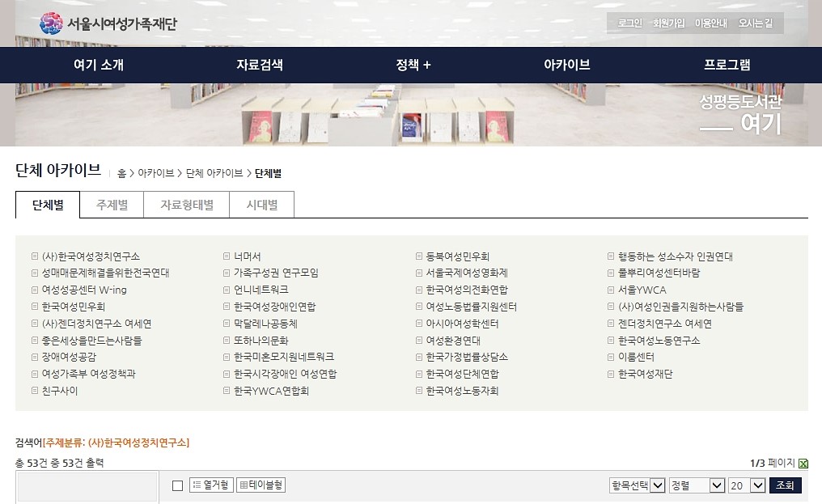The width and height of the screenshot is (822, 504).
Task: Export results with the Excel icon
Action: pos(803,463)
